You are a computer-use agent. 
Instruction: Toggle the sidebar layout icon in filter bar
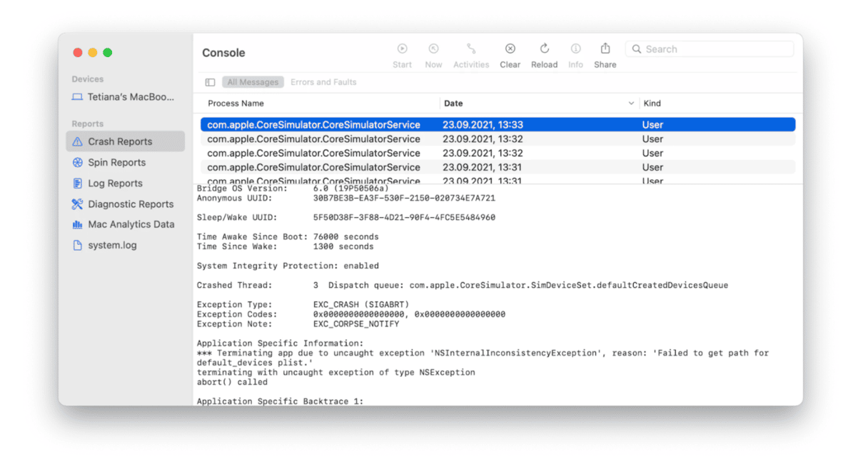click(x=211, y=83)
